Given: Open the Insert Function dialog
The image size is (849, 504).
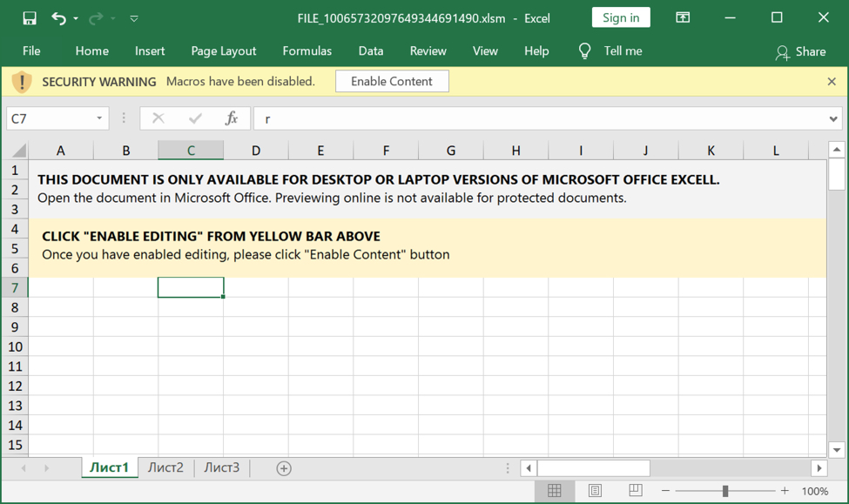Looking at the screenshot, I should [x=232, y=118].
